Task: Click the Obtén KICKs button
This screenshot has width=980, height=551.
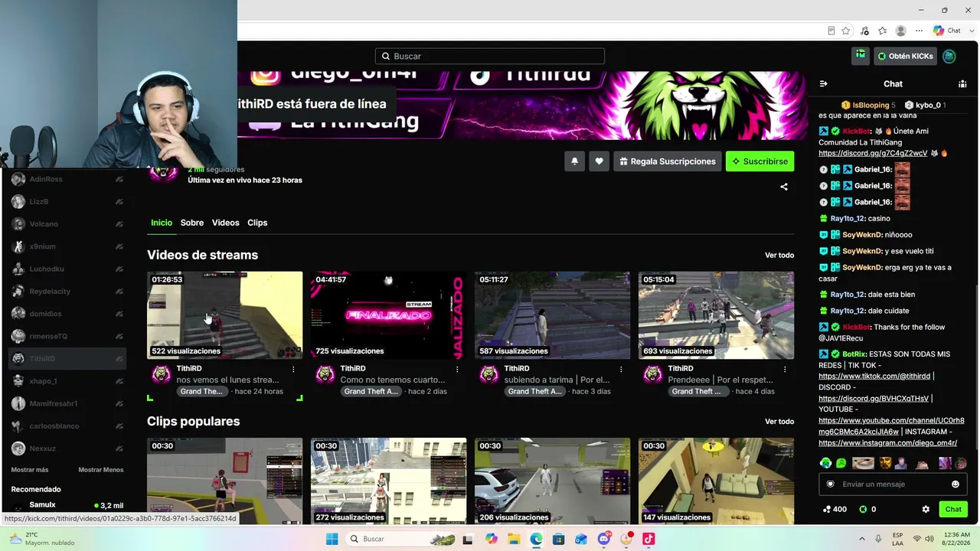Action: pyautogui.click(x=905, y=56)
